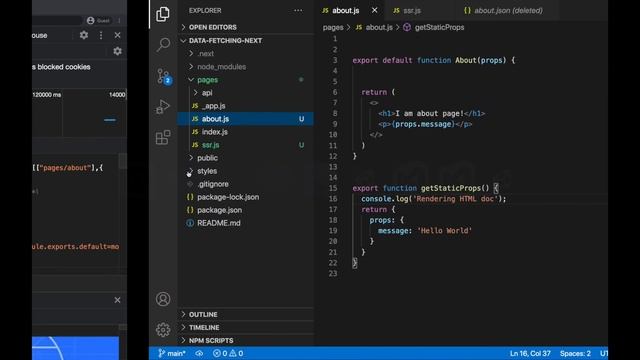Close the DevTools bottom drawer
Image resolution: width=640 pixels, height=360 pixels.
118,300
